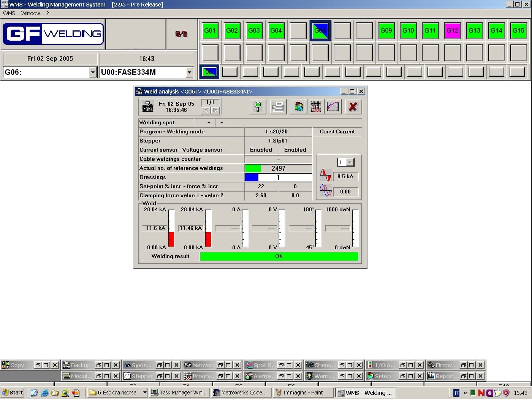Select the magenta G12 unit button
Viewport: 532px width, 399px height.
[452, 31]
